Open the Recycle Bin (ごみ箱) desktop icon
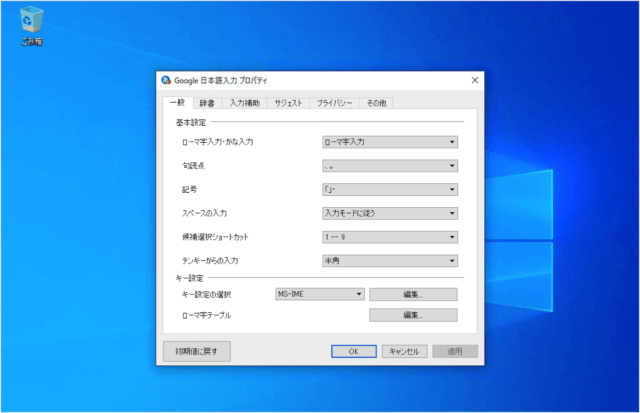The width and height of the screenshot is (640, 413). (x=31, y=22)
